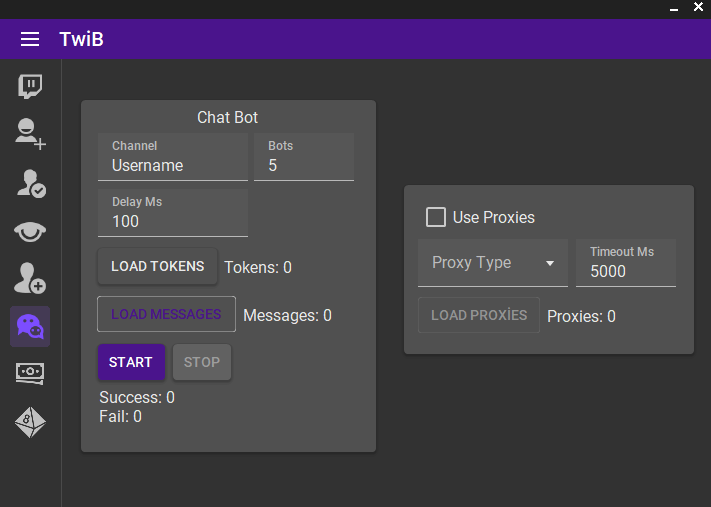Open the follow bot person-plus icon

pyautogui.click(x=30, y=278)
